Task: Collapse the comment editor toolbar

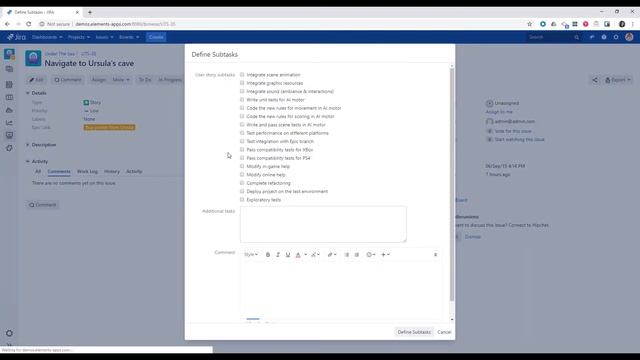Action: click(436, 255)
